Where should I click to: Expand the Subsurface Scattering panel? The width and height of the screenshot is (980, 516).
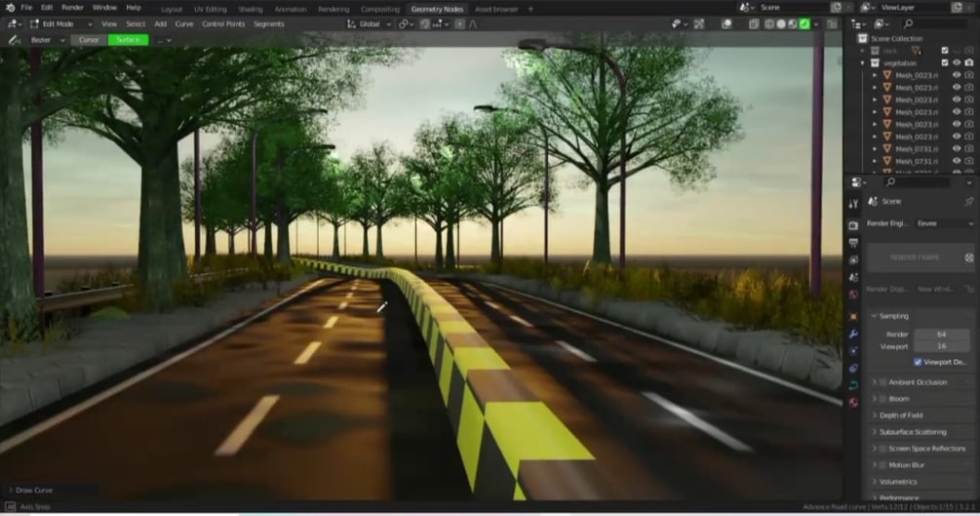[x=874, y=432]
